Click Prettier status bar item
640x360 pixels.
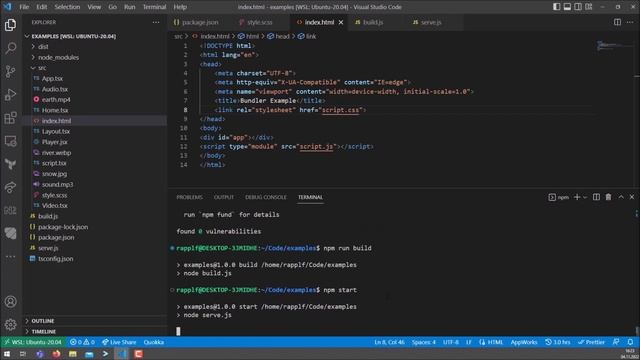[x=591, y=342]
